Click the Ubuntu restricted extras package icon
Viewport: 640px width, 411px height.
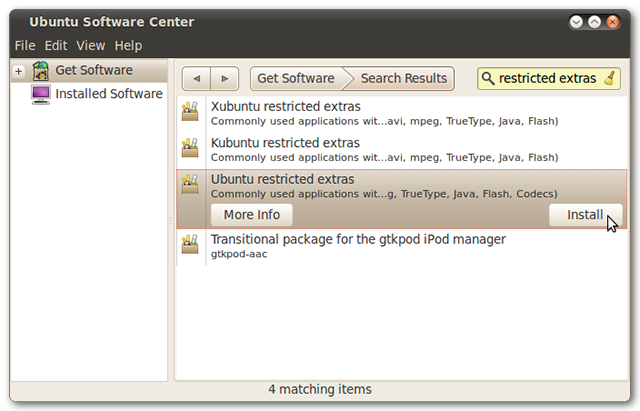coord(190,184)
